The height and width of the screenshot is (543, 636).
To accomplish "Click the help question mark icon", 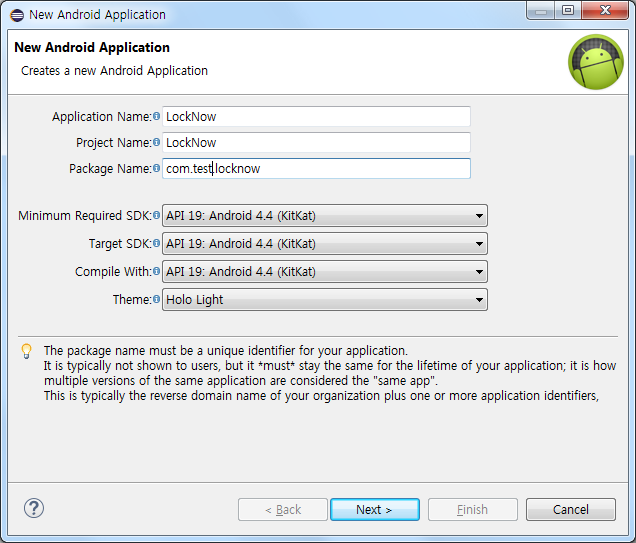I will (34, 508).
